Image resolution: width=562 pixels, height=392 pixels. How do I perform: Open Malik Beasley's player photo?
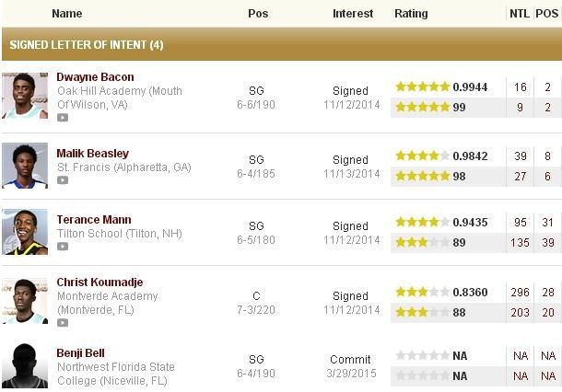click(25, 166)
